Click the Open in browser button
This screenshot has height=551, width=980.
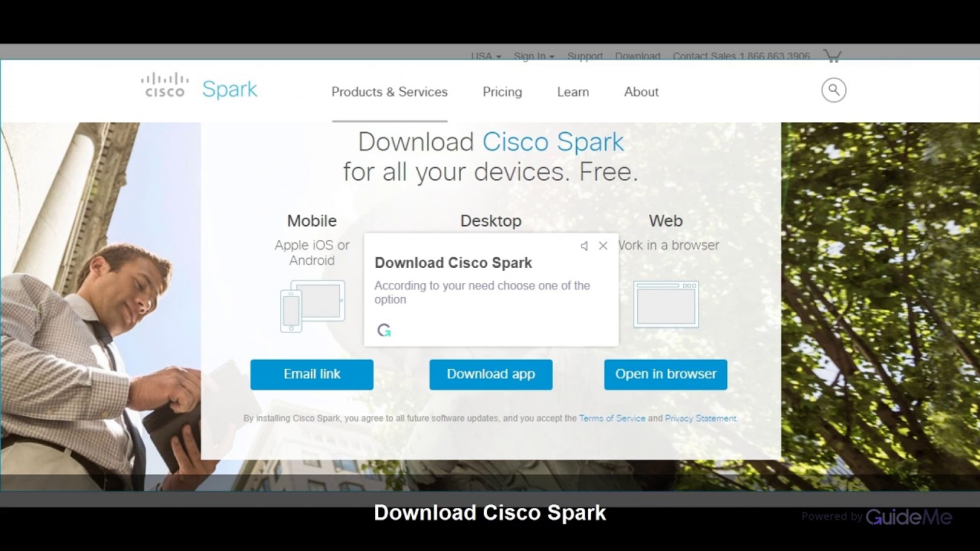pyautogui.click(x=666, y=374)
